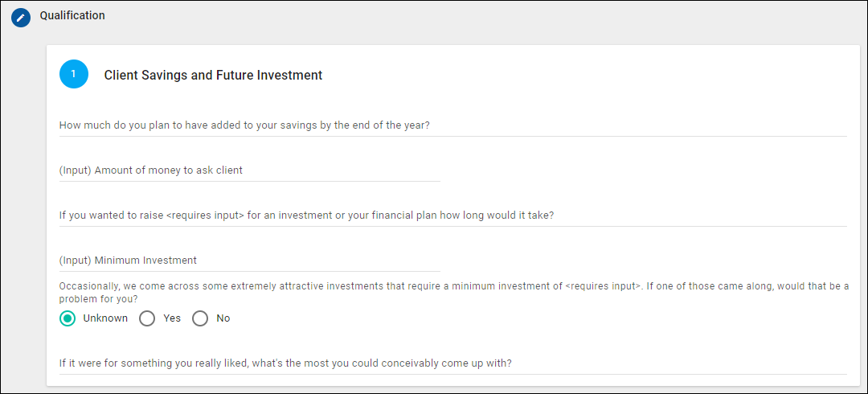868x394 pixels.
Task: Click the pencil edit icon beside Qualification
Action: [21, 18]
